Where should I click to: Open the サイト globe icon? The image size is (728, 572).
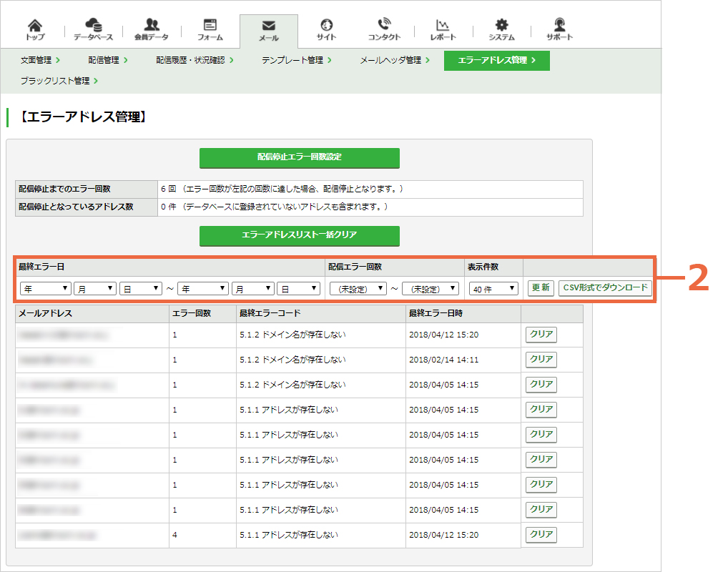click(326, 30)
